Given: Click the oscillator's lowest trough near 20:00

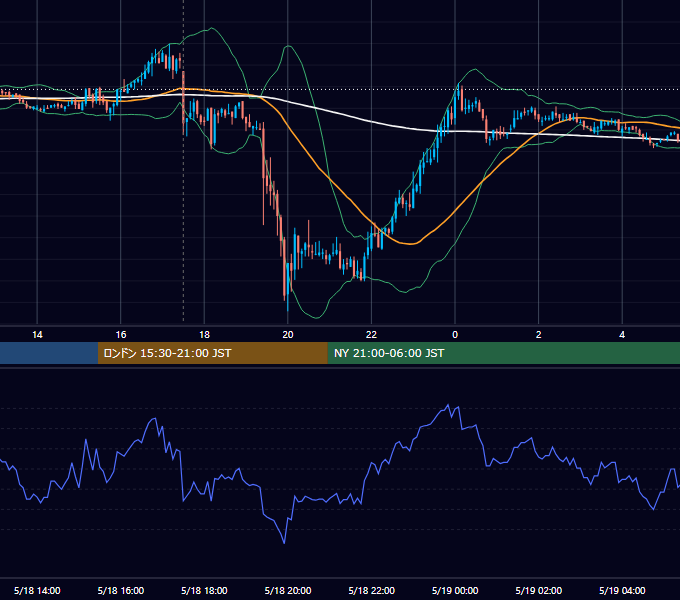Looking at the screenshot, I should 284,542.
